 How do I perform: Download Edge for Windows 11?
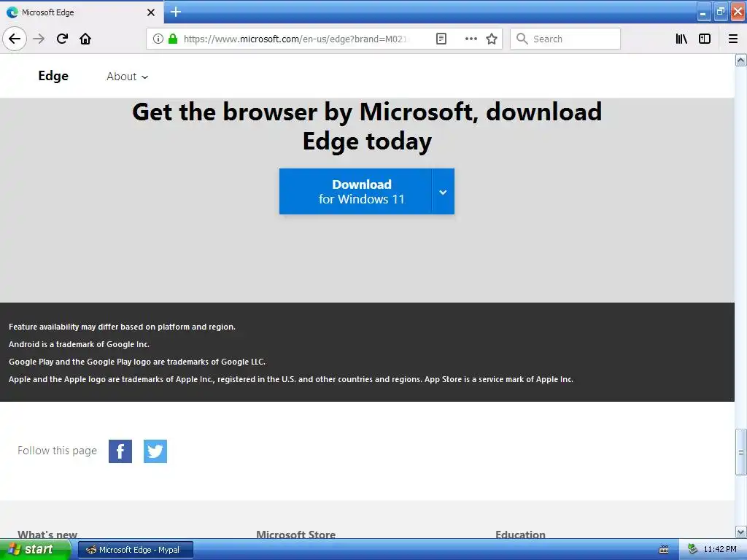click(356, 192)
